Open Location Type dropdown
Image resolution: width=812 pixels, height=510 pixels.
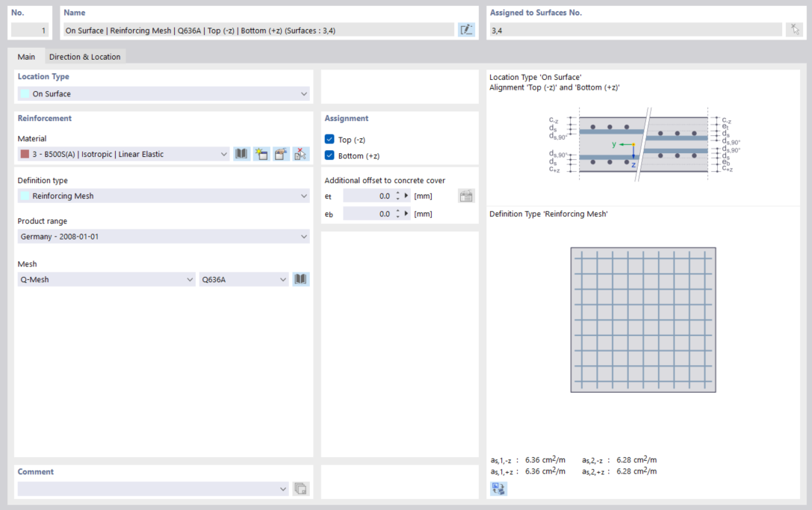[x=164, y=94]
